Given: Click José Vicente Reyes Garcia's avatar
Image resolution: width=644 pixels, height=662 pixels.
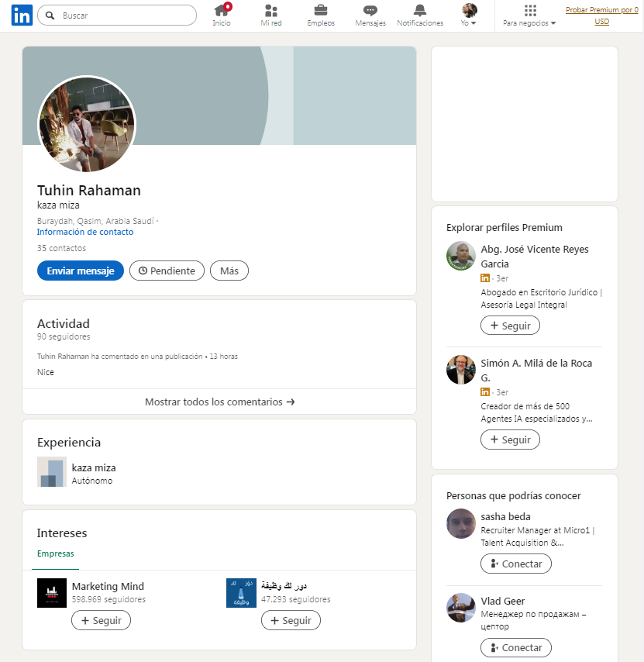Looking at the screenshot, I should point(461,256).
